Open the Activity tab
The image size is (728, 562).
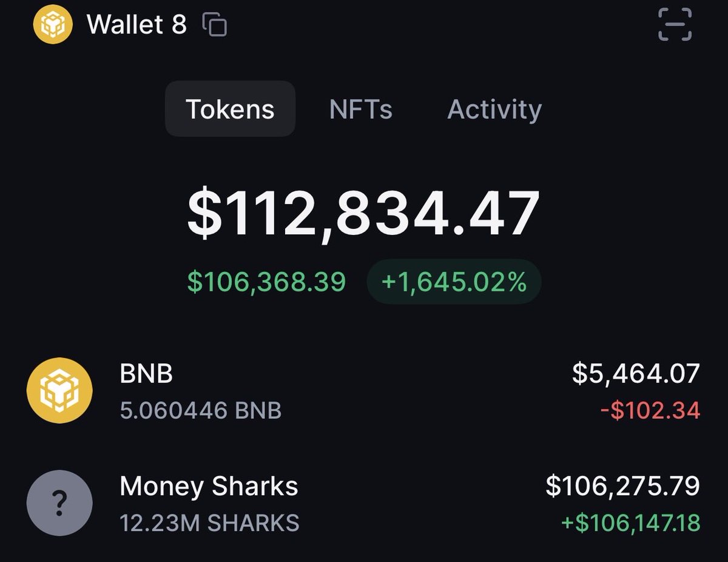click(x=494, y=109)
